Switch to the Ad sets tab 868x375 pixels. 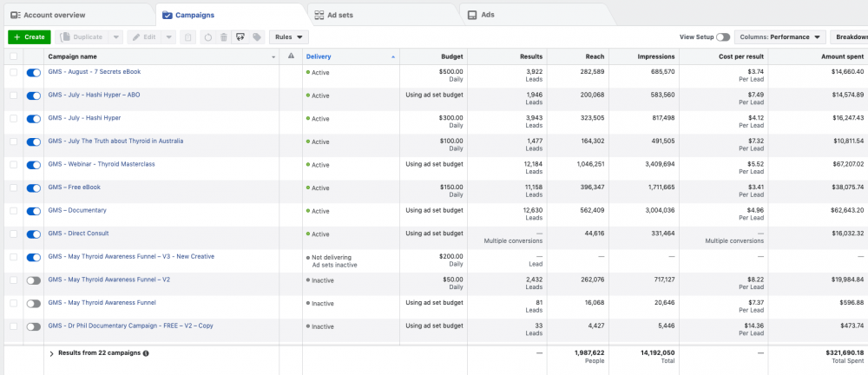(x=339, y=15)
